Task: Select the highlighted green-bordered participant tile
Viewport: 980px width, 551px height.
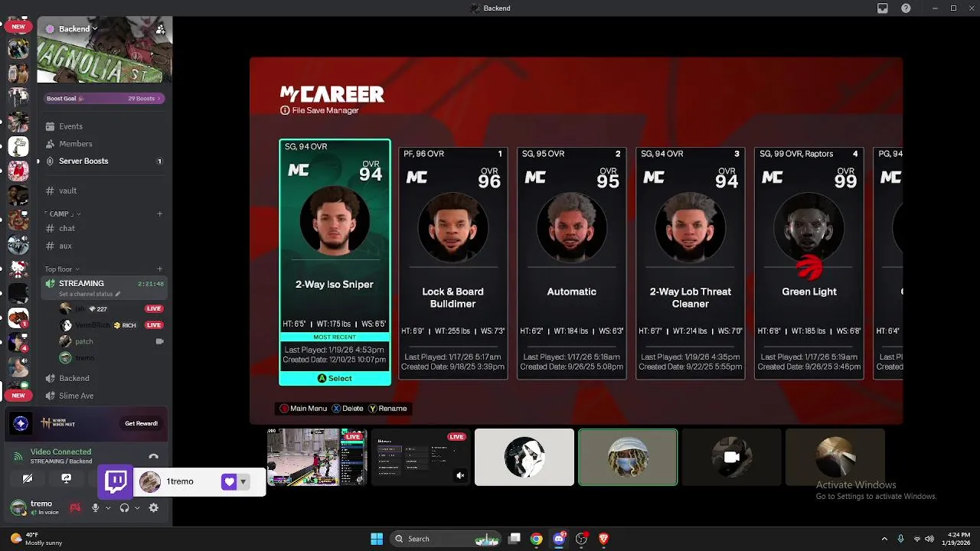Action: click(628, 457)
